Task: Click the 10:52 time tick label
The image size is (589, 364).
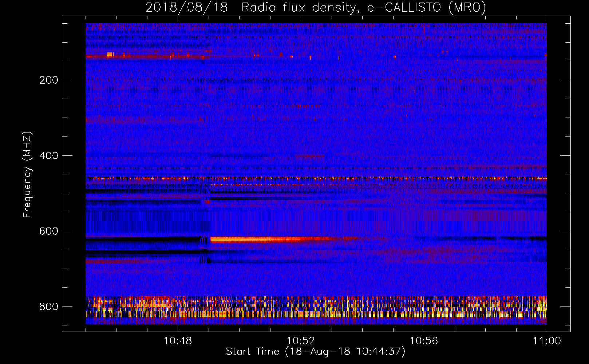Action: (301, 341)
